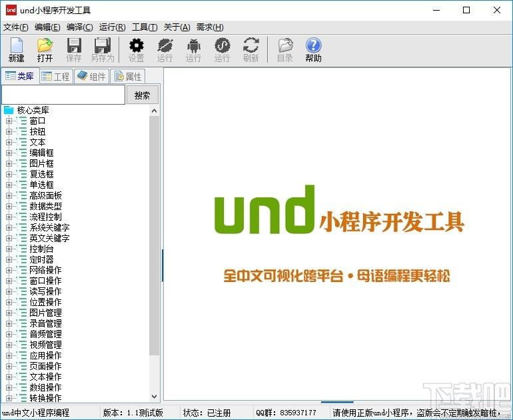Click the 运行 icon with planet symbol
The width and height of the screenshot is (513, 420).
click(x=165, y=45)
